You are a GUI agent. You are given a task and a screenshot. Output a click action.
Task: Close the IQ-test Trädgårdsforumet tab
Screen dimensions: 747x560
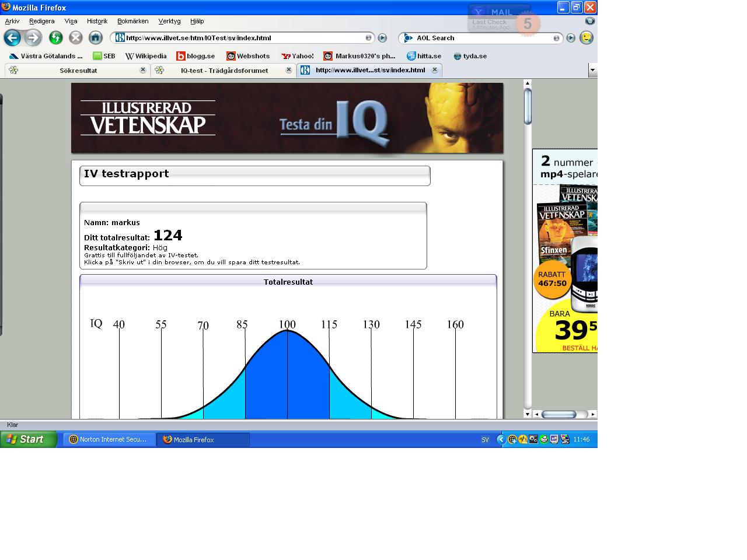pyautogui.click(x=288, y=70)
